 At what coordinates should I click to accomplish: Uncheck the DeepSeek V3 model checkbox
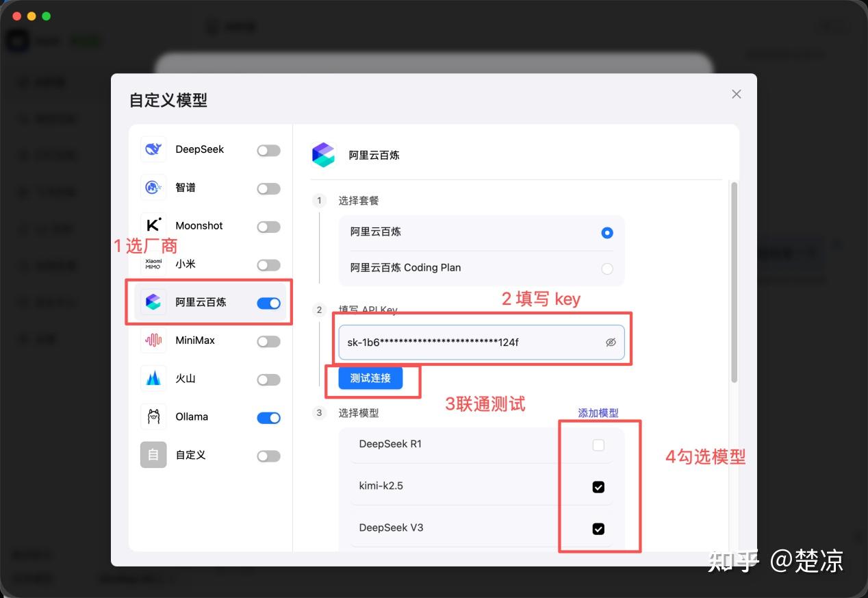[x=598, y=529]
